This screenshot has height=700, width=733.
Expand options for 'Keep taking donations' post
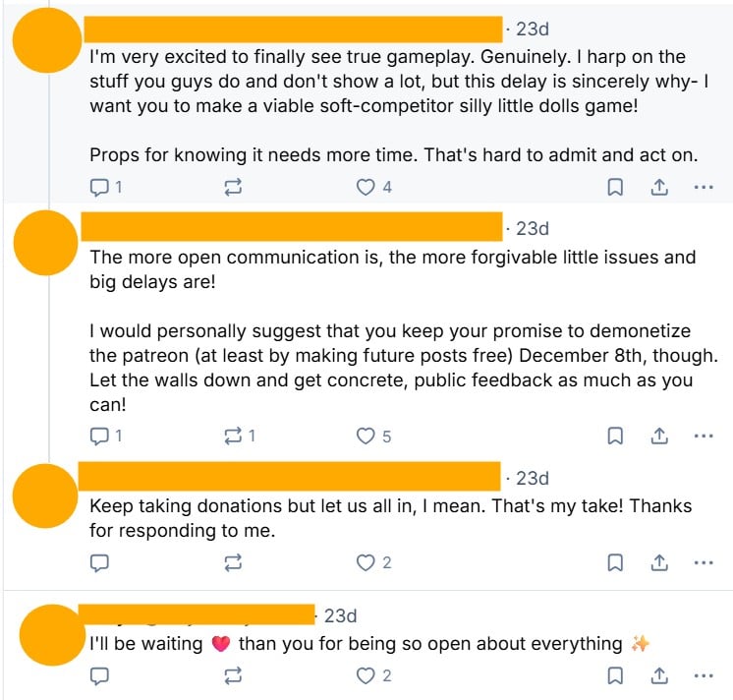pos(704,562)
